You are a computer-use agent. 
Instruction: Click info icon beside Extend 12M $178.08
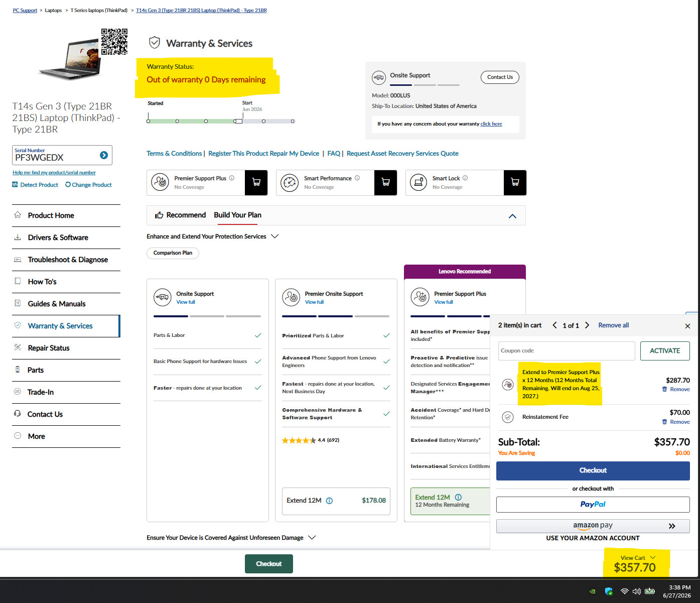click(329, 501)
